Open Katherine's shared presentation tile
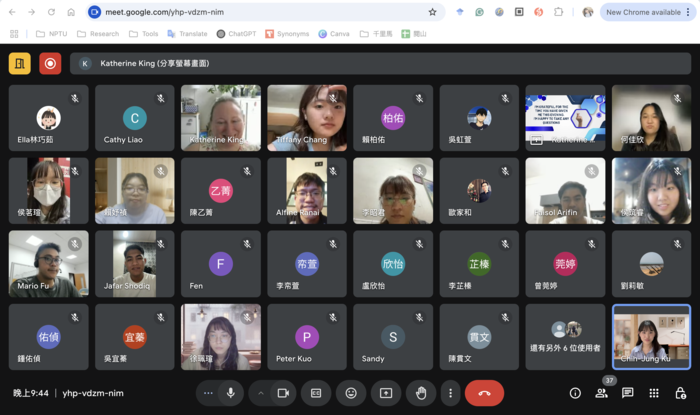This screenshot has height=415, width=700. click(565, 118)
